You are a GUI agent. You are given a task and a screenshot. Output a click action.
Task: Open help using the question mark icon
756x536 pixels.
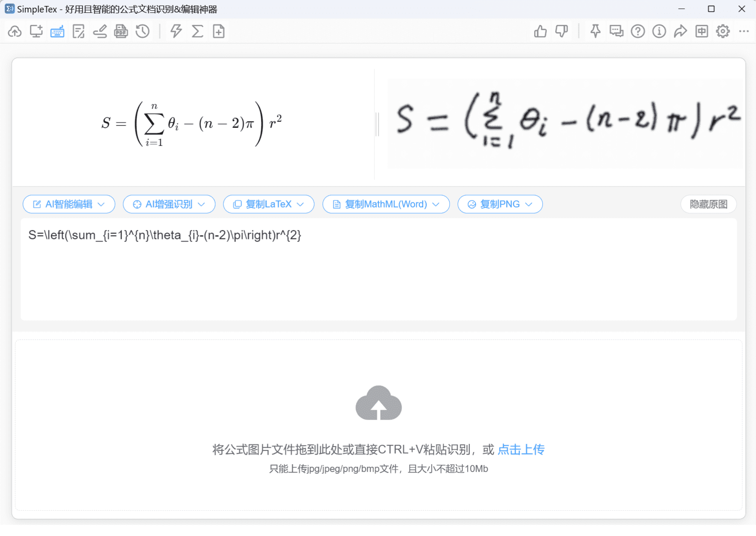click(x=638, y=31)
